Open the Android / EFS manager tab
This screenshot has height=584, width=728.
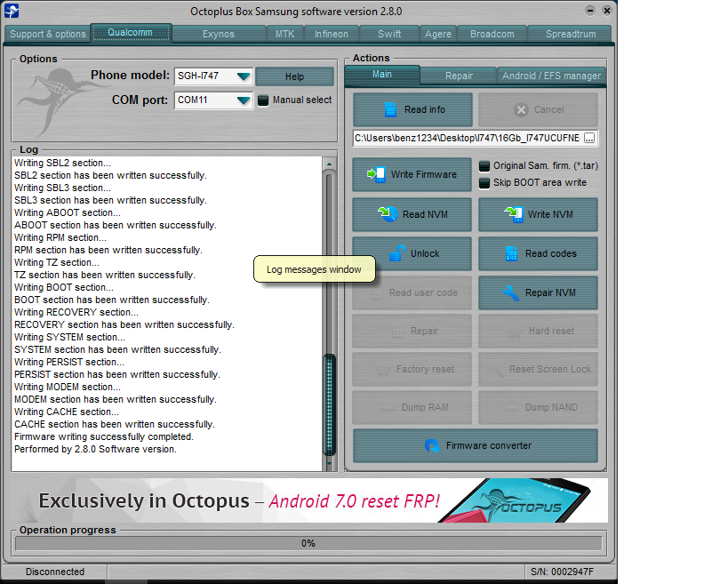551,76
